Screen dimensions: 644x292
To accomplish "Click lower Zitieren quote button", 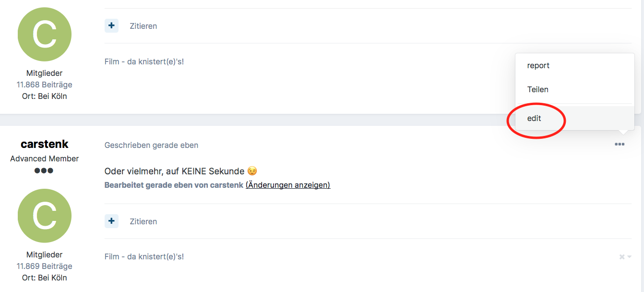I will (143, 221).
